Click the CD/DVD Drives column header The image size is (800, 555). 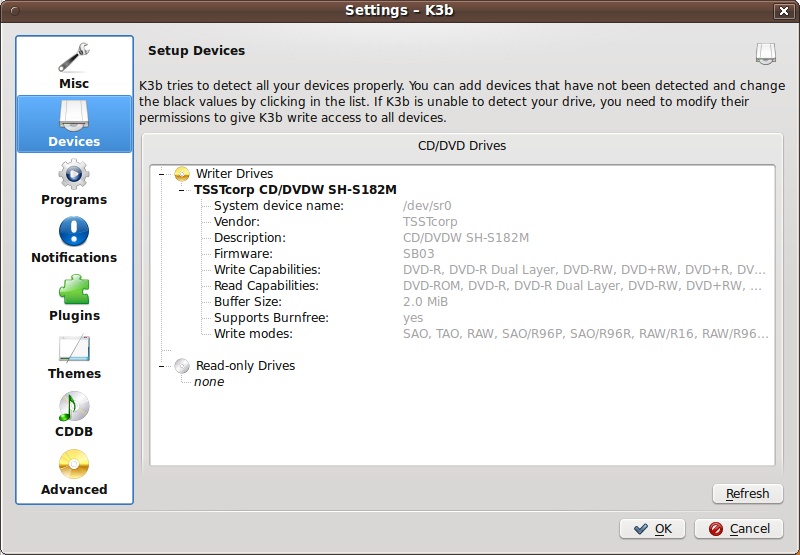coord(461,146)
